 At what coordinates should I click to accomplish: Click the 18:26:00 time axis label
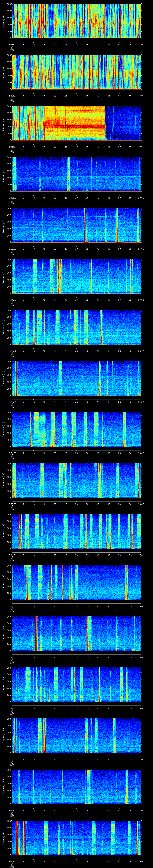pyautogui.click(x=12, y=555)
